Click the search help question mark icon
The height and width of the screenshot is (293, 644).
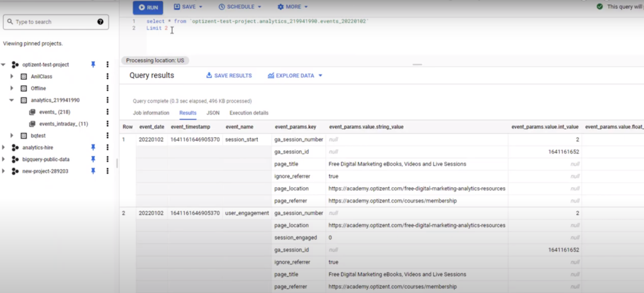click(101, 22)
